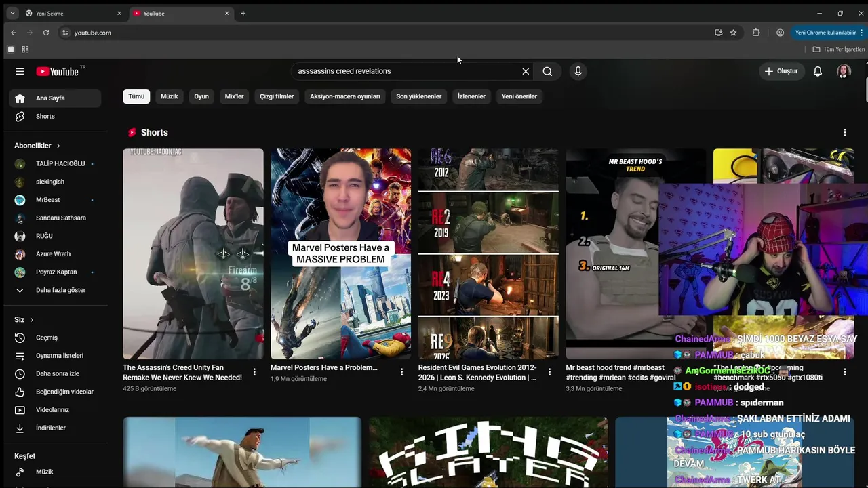The height and width of the screenshot is (488, 868).
Task: Select Aksiyon-macera oyunları filter chip
Action: (x=345, y=96)
